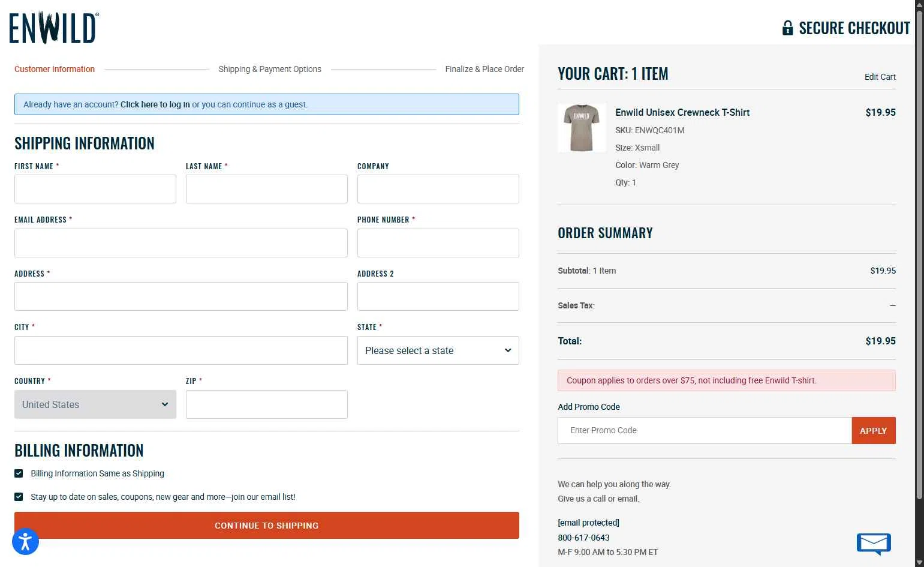Go to Finalize & Place Order step
Image resolution: width=924 pixels, height=567 pixels.
pos(484,69)
